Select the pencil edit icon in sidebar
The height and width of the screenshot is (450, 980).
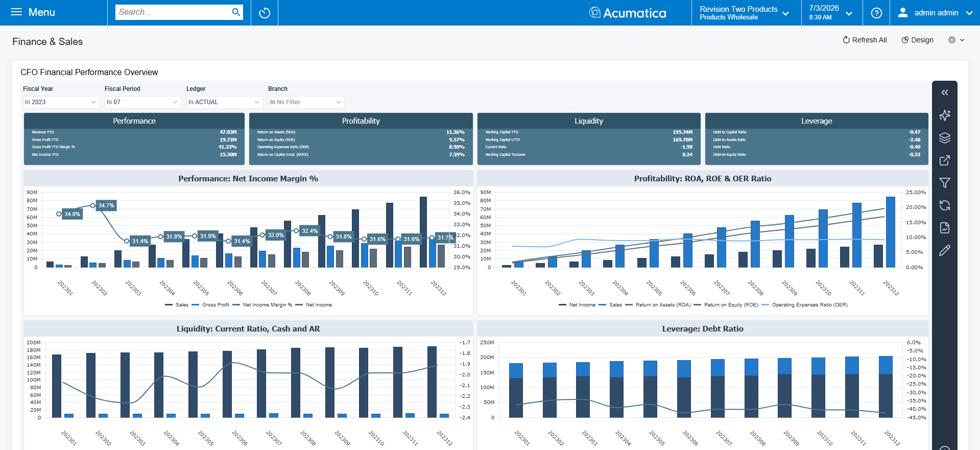pyautogui.click(x=945, y=250)
